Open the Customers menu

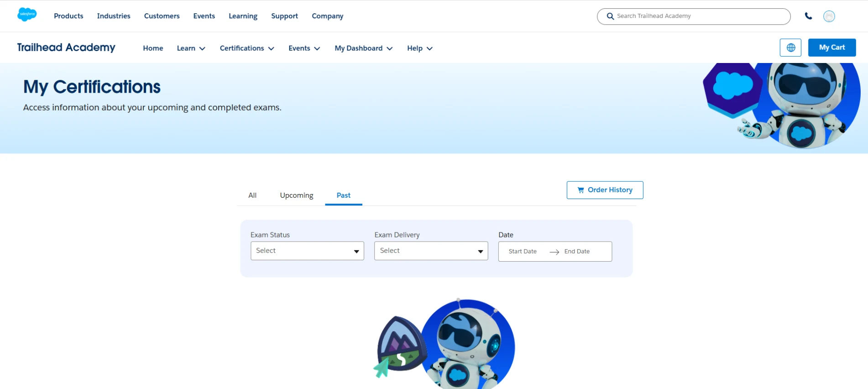(162, 16)
